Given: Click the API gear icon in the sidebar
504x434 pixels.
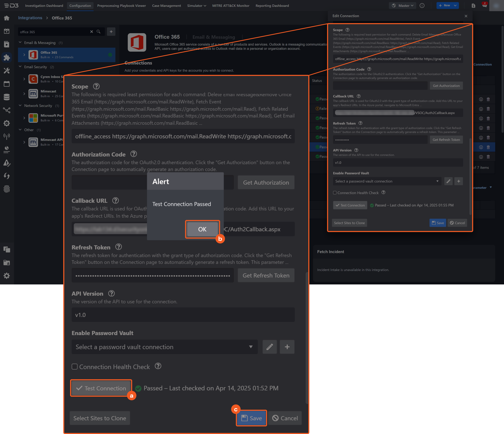Looking at the screenshot, I should click(x=7, y=123).
